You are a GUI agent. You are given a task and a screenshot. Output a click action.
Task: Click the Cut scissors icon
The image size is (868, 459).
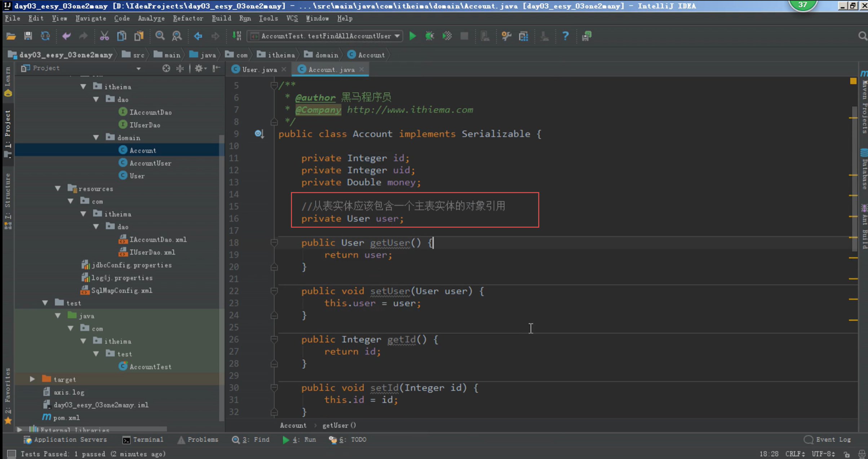pos(104,36)
